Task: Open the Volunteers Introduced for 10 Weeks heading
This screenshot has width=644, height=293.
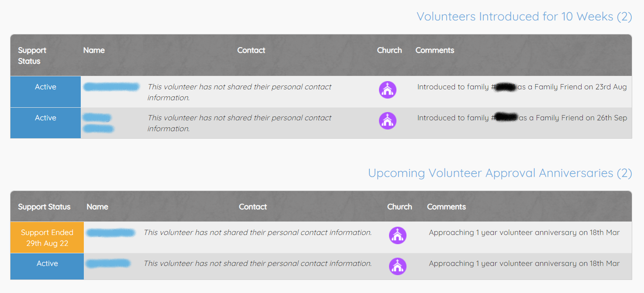Action: point(524,17)
